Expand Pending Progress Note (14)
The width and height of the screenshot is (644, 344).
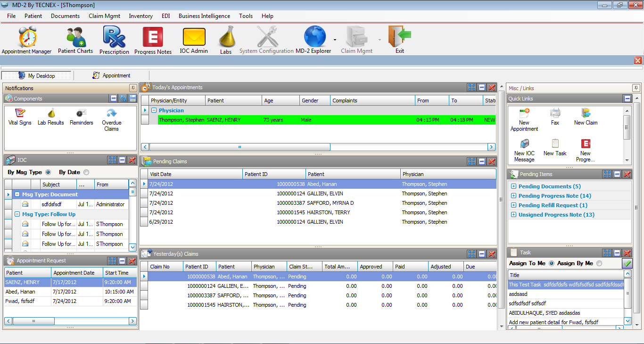pos(514,196)
